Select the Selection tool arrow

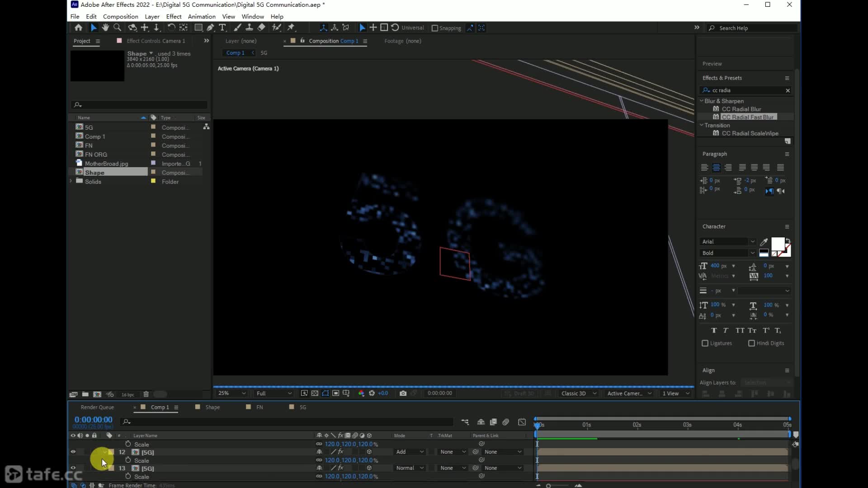[94, 28]
